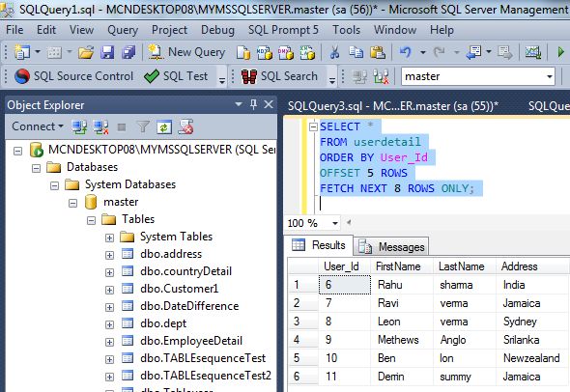Collapse the master database node
570x392 pixels.
[x=72, y=203]
